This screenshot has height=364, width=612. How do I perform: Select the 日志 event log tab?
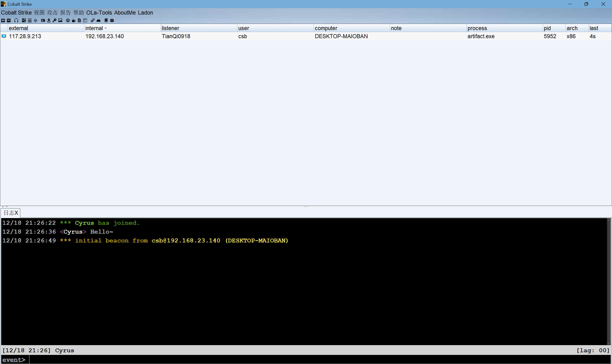tap(11, 213)
